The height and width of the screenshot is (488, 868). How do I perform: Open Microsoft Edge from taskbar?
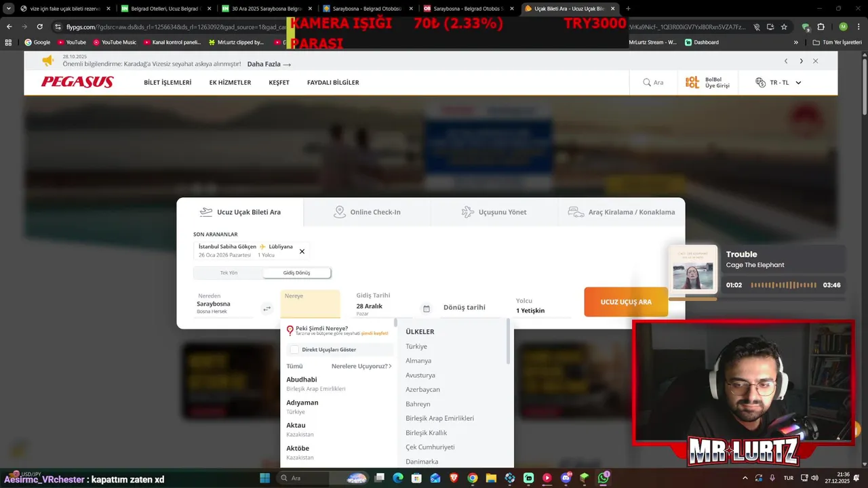point(398,478)
